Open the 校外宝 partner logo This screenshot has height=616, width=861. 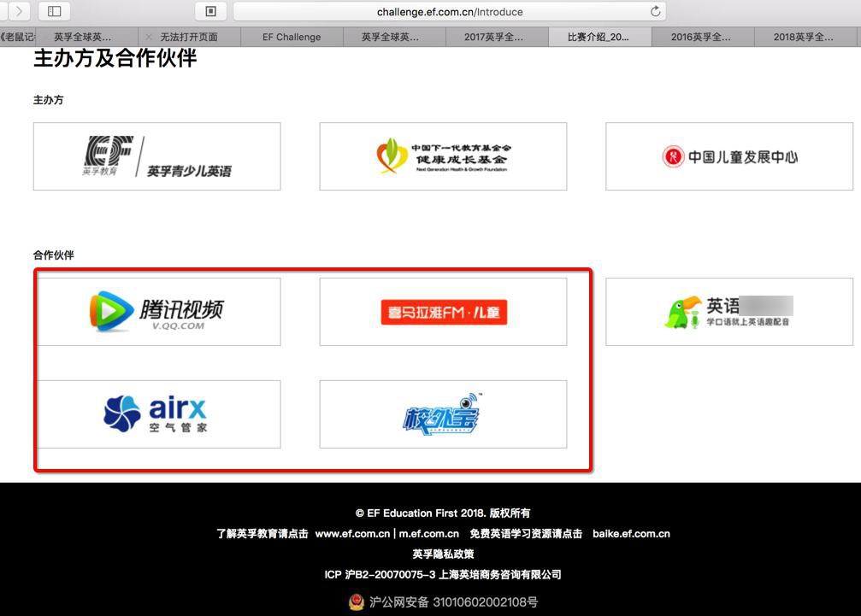coord(443,414)
